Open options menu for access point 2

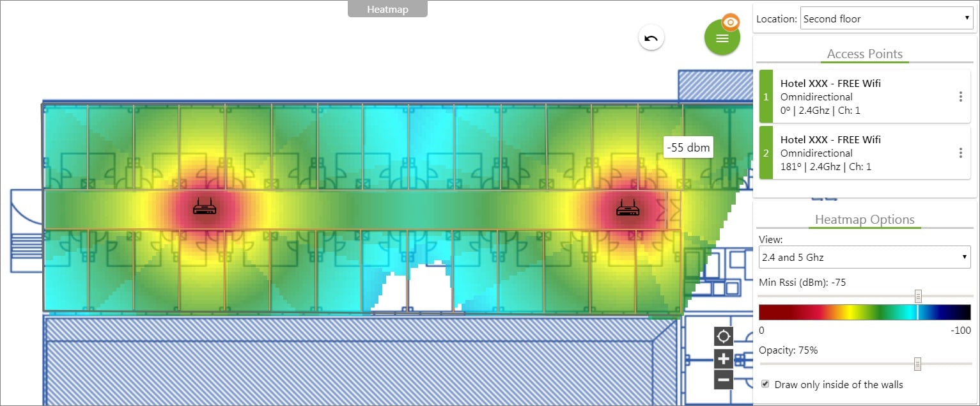[x=960, y=153]
